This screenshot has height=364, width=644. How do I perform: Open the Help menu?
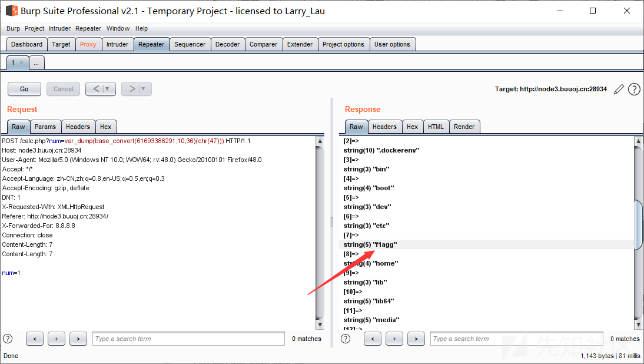tap(141, 28)
